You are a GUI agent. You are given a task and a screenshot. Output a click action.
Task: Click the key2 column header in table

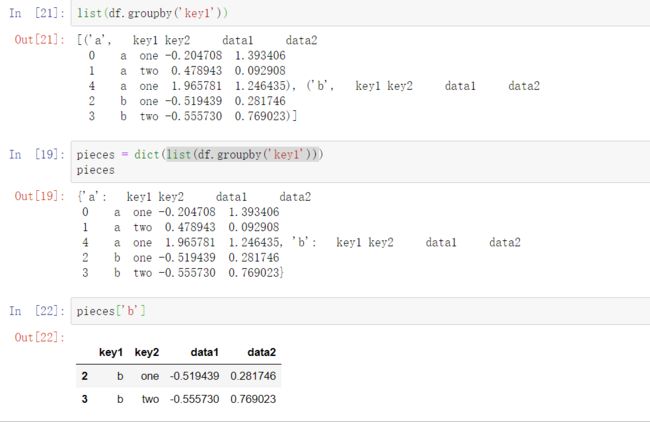(147, 352)
